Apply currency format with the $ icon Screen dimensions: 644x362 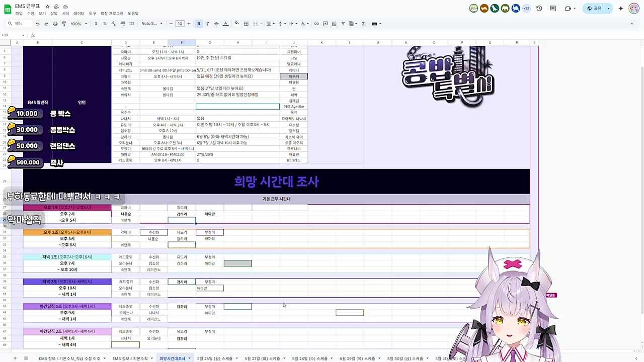[96, 24]
